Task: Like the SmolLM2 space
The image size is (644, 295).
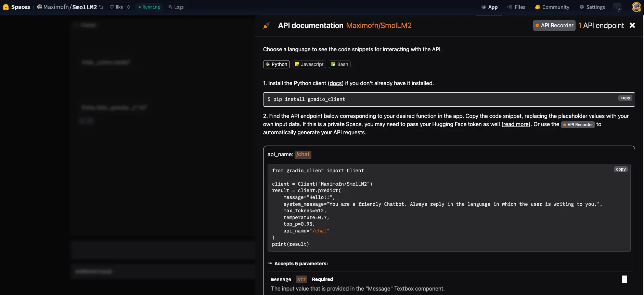Action: 116,7
